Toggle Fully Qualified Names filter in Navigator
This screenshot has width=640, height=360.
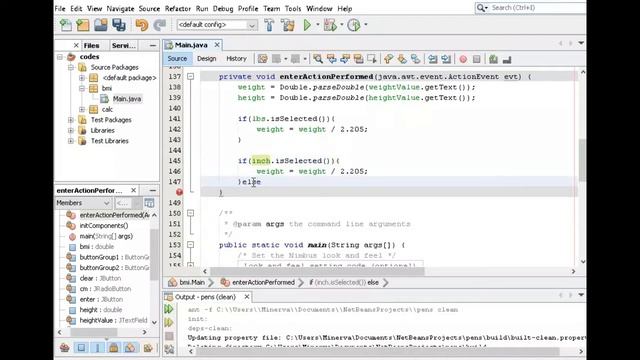point(148,347)
